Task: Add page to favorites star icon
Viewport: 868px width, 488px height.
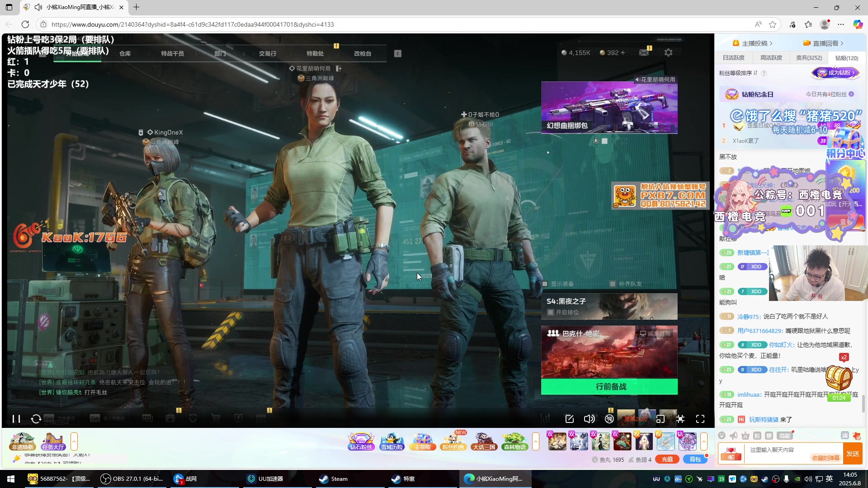Action: (x=773, y=24)
